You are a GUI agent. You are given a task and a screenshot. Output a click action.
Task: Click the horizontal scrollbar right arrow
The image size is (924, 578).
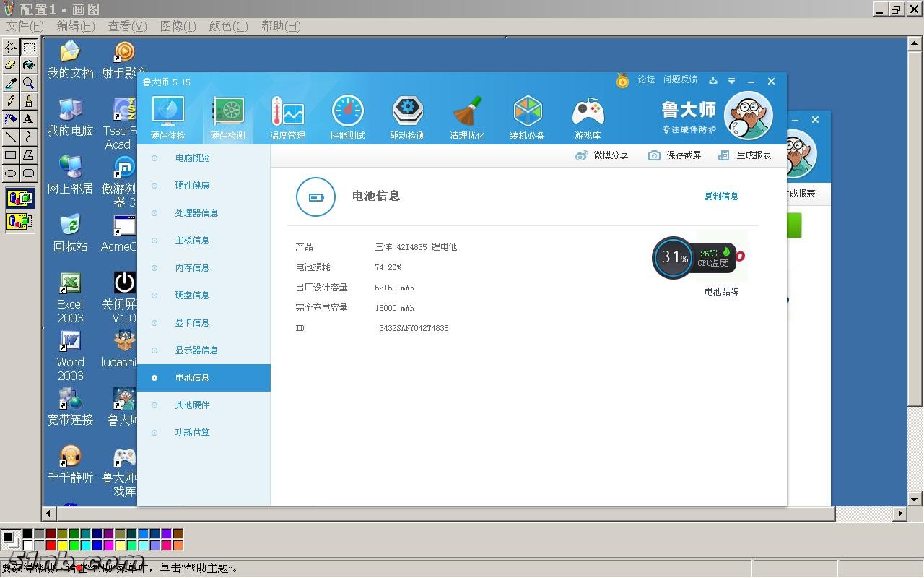pos(899,514)
